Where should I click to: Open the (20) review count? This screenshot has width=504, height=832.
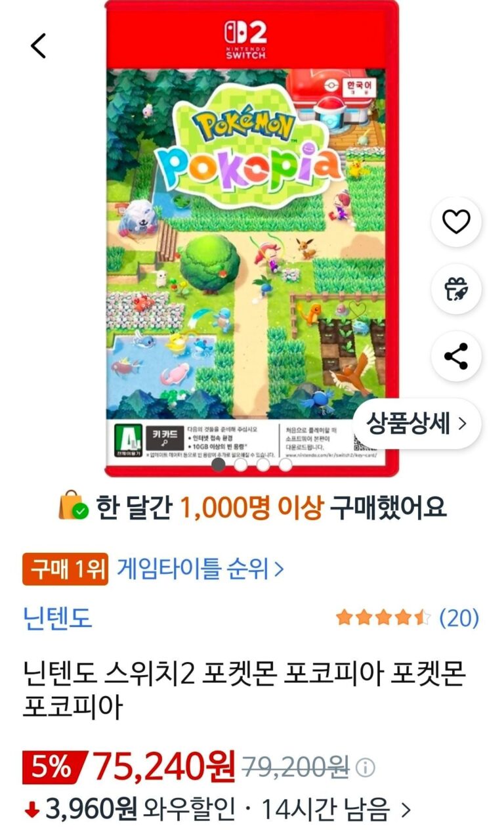point(459,618)
